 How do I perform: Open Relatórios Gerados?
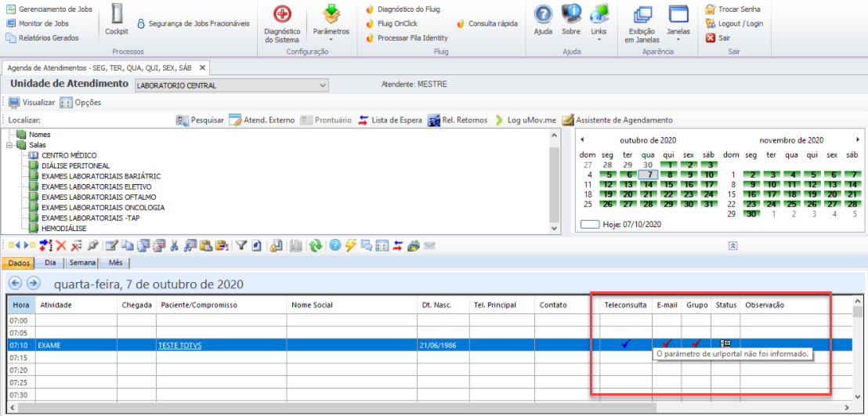coord(42,38)
